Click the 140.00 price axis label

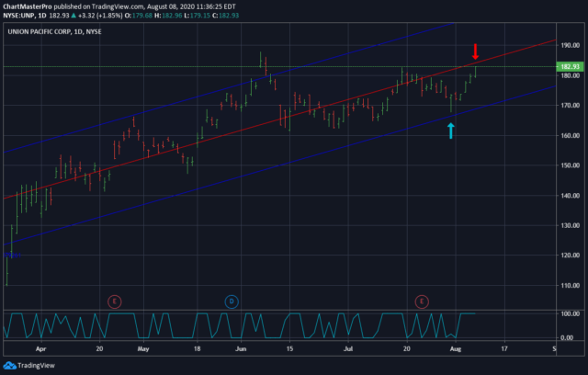coord(570,196)
